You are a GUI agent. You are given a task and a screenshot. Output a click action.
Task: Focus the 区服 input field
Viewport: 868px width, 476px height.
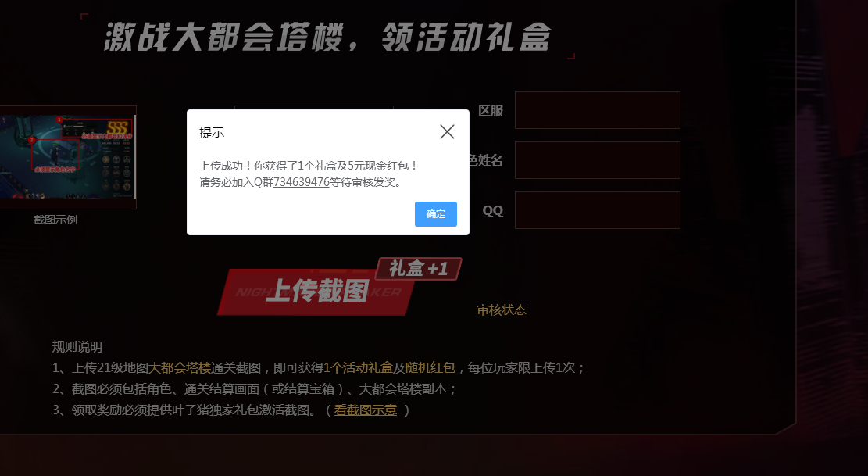(x=598, y=110)
